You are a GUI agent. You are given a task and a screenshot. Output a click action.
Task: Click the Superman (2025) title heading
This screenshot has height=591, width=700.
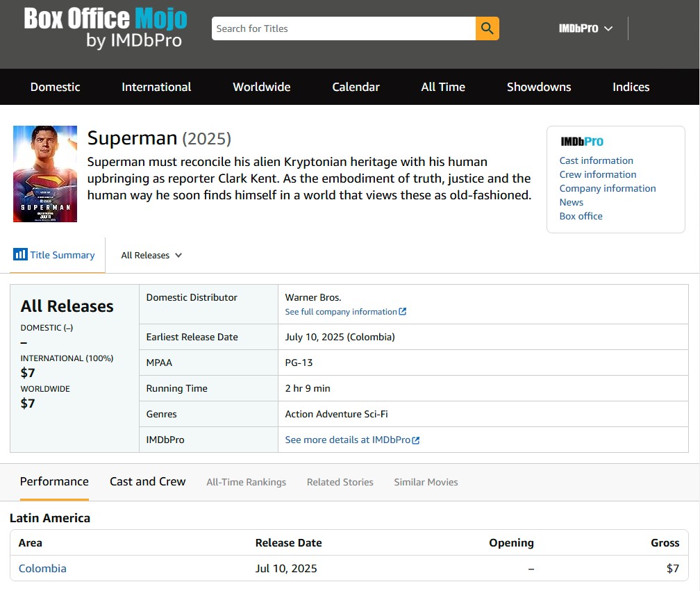(159, 138)
